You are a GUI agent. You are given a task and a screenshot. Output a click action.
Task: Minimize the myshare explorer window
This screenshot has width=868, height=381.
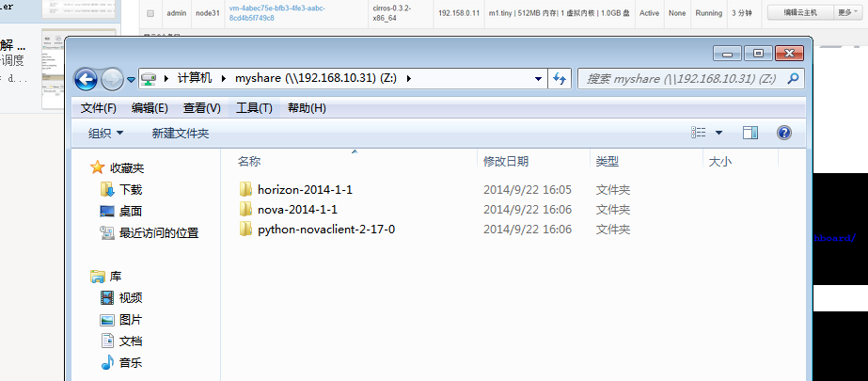point(727,54)
